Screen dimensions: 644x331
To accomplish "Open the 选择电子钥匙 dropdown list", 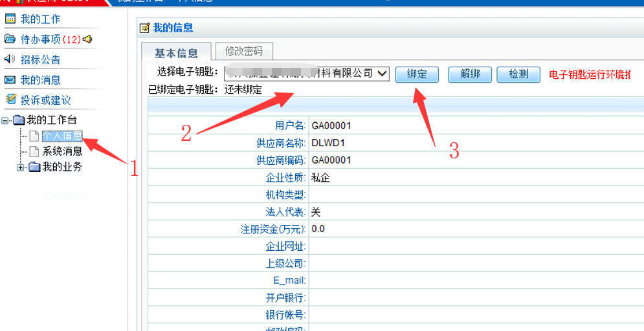I will click(382, 74).
